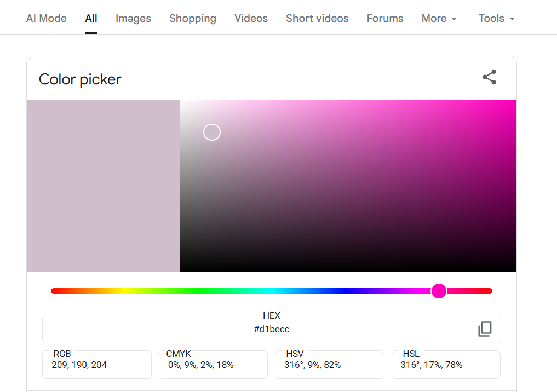Click the CMYK values field
The width and height of the screenshot is (557, 392).
213,365
